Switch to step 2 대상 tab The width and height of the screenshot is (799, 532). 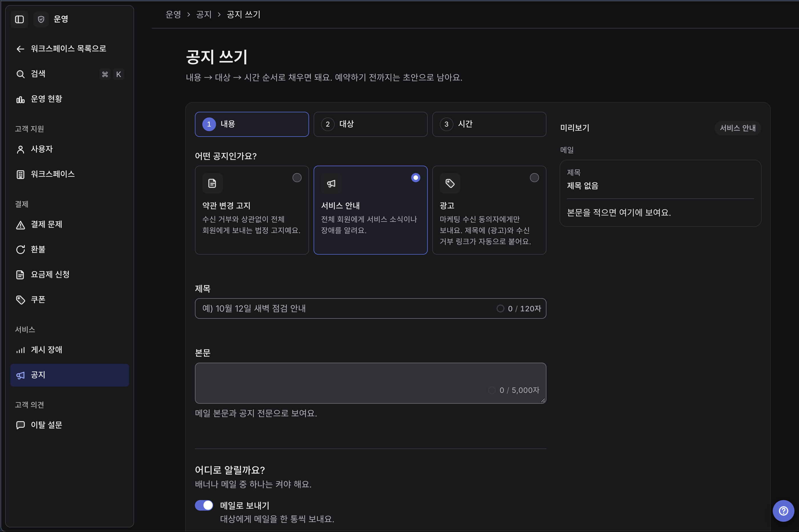click(370, 124)
